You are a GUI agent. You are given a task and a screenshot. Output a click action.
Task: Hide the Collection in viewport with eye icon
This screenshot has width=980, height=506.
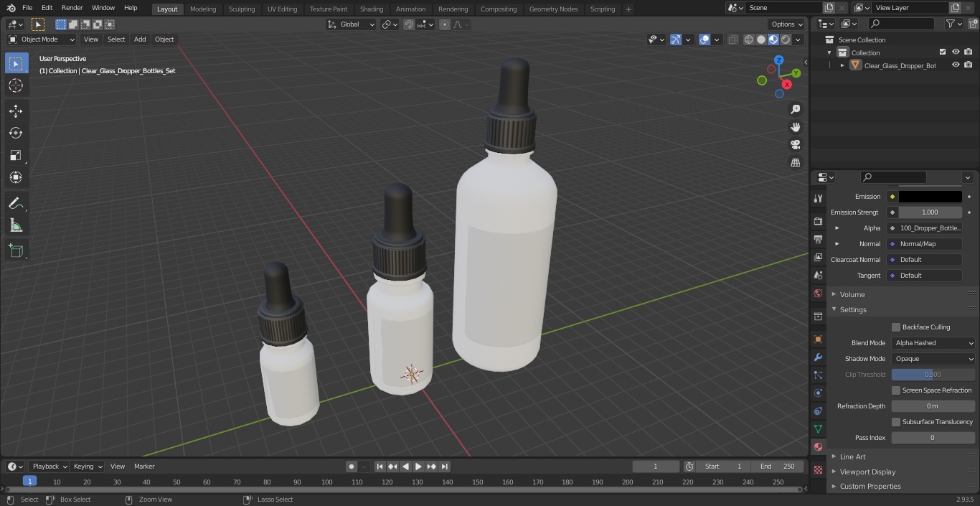(956, 52)
